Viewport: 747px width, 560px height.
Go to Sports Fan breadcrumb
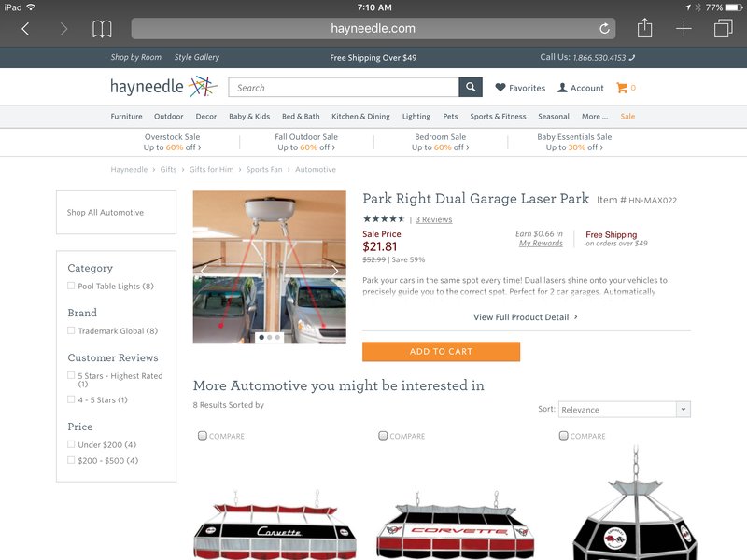pos(264,169)
